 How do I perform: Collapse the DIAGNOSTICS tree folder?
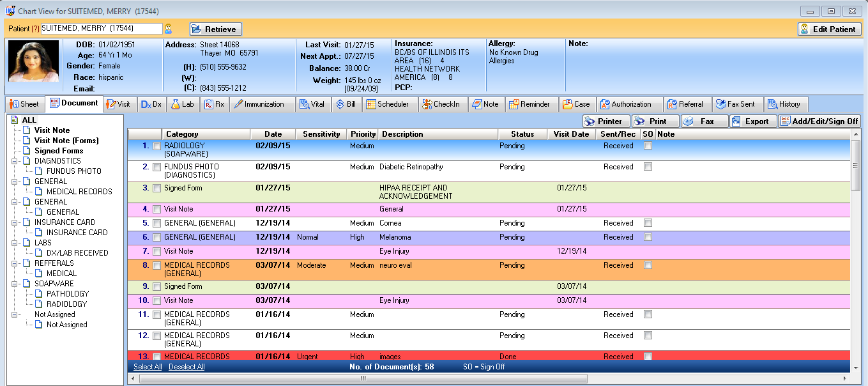point(15,161)
